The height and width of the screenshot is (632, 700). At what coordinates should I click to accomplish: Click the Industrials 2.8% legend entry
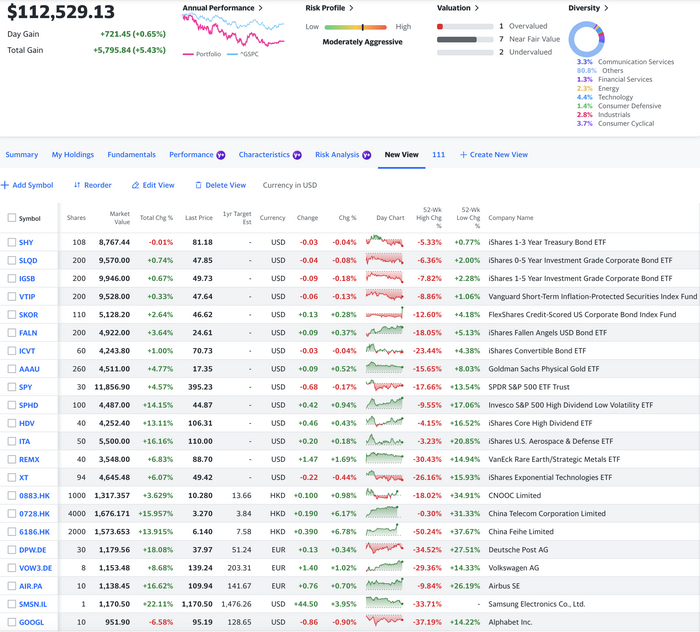pos(603,115)
